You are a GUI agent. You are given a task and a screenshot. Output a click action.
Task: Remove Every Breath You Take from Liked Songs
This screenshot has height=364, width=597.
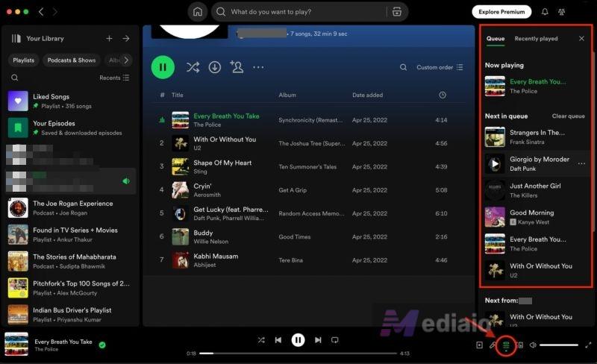(102, 345)
